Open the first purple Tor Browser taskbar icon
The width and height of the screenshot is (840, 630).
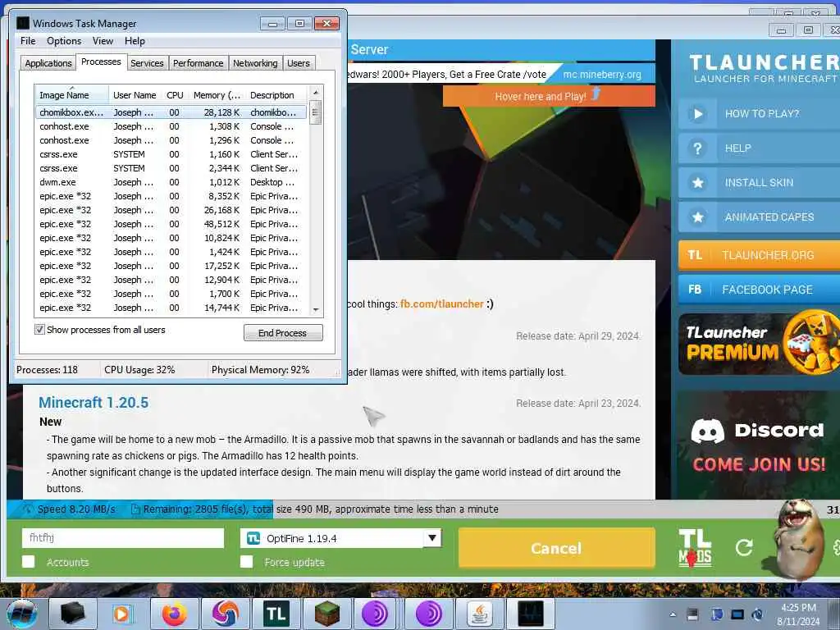[375, 614]
